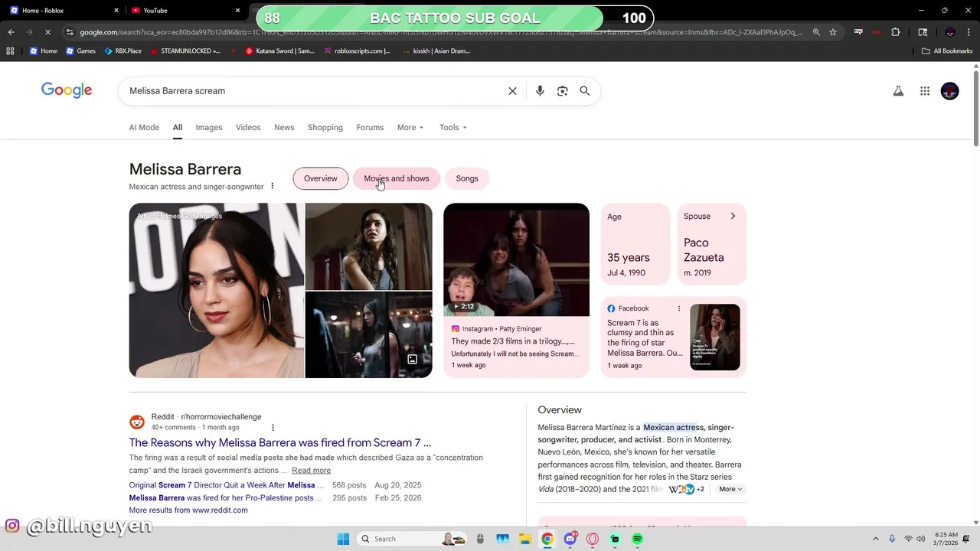Open the Age 35 years card

[635, 244]
